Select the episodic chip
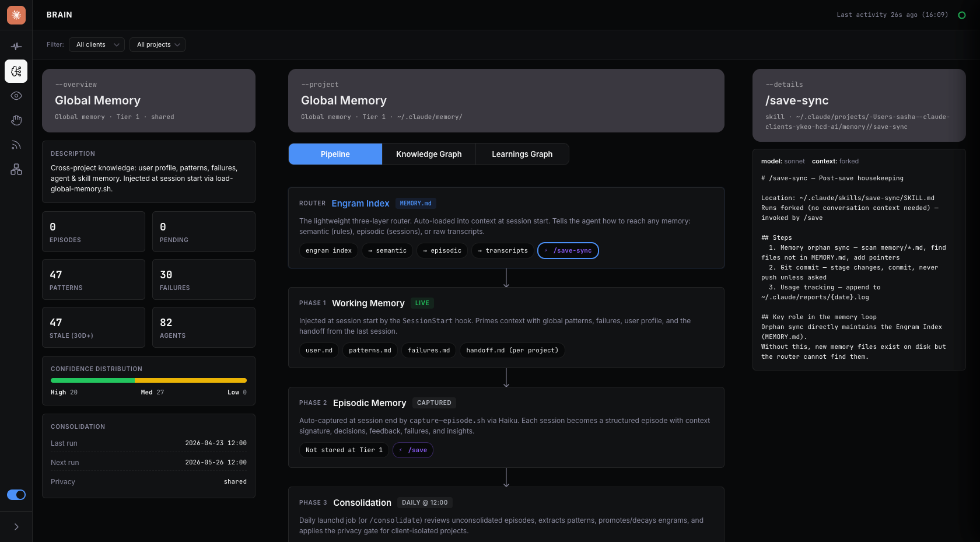Viewport: 980px width, 542px height. pos(442,251)
